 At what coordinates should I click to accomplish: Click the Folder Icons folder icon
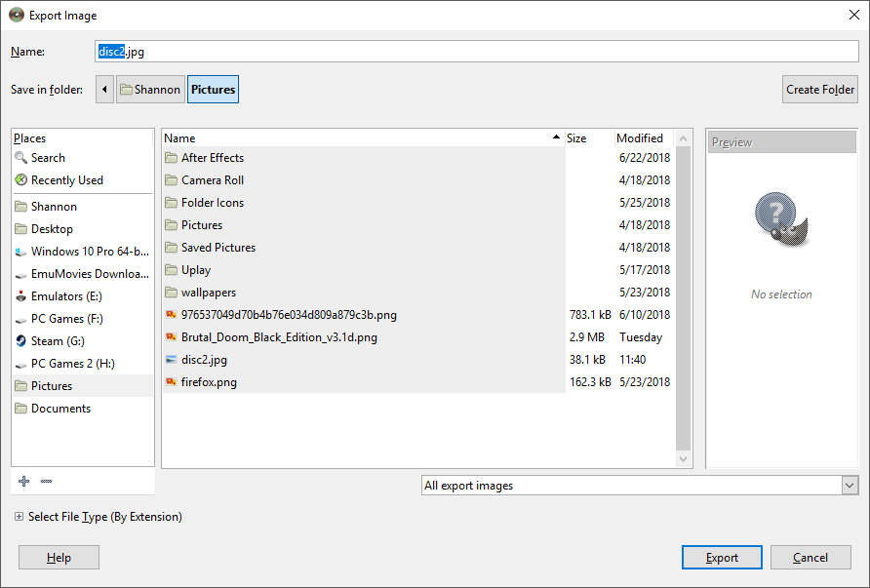pos(171,203)
